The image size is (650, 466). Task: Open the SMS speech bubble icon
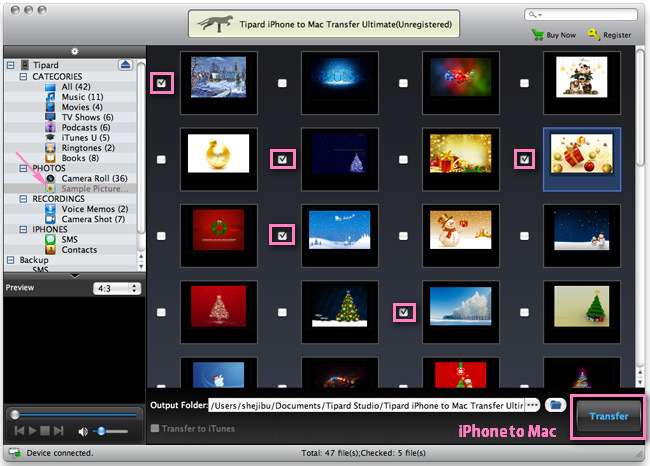(x=50, y=240)
